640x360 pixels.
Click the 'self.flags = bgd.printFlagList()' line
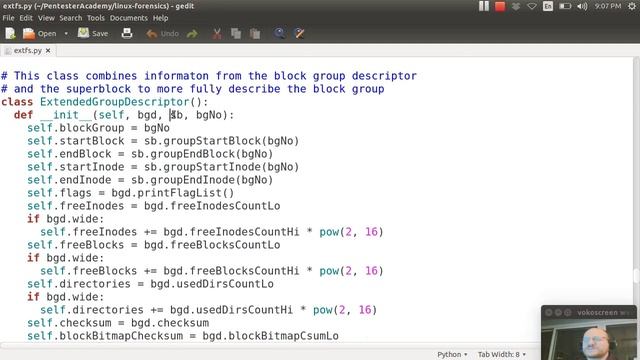coord(131,193)
